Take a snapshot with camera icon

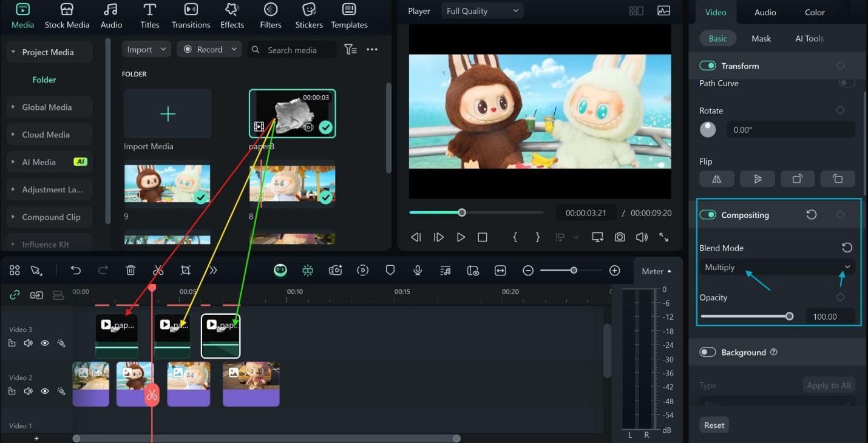click(x=619, y=237)
